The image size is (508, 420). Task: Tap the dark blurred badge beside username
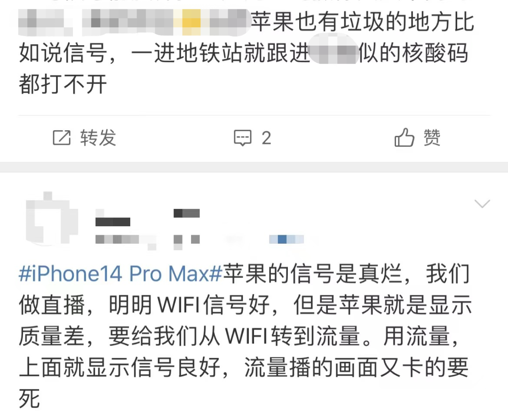(187, 213)
